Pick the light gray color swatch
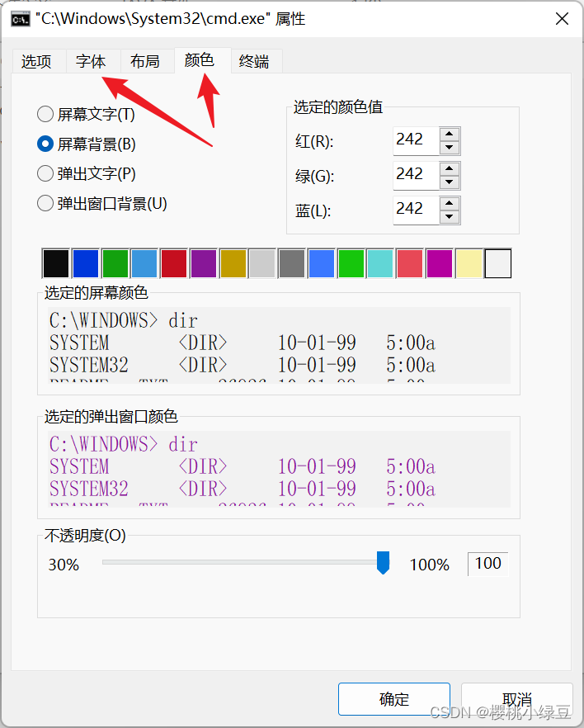 coord(262,263)
